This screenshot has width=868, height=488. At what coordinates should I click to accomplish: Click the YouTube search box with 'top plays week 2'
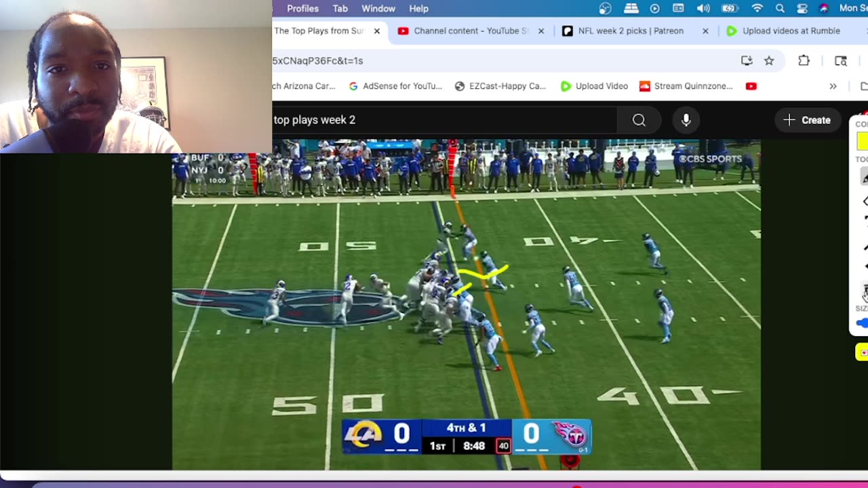coord(444,120)
